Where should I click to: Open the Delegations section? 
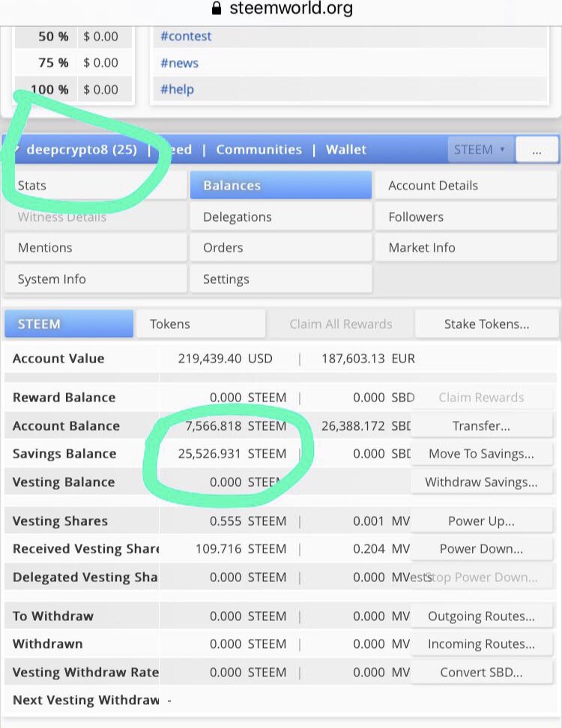(x=281, y=216)
